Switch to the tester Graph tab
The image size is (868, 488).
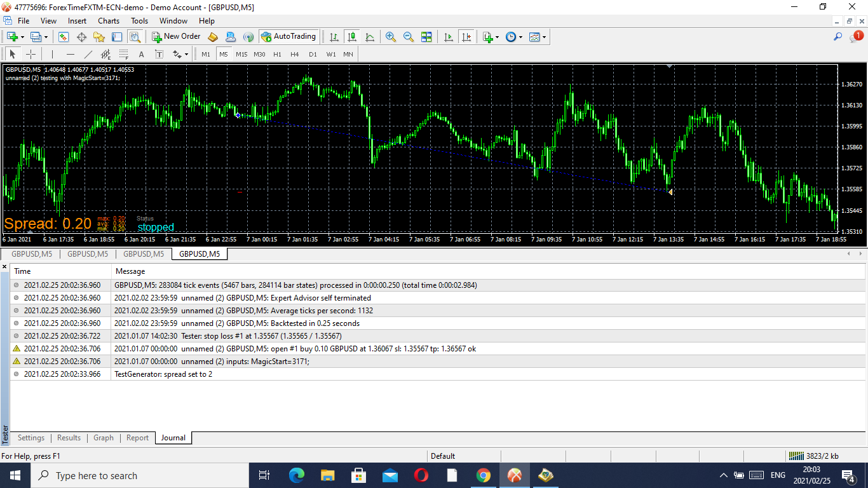coord(104,438)
